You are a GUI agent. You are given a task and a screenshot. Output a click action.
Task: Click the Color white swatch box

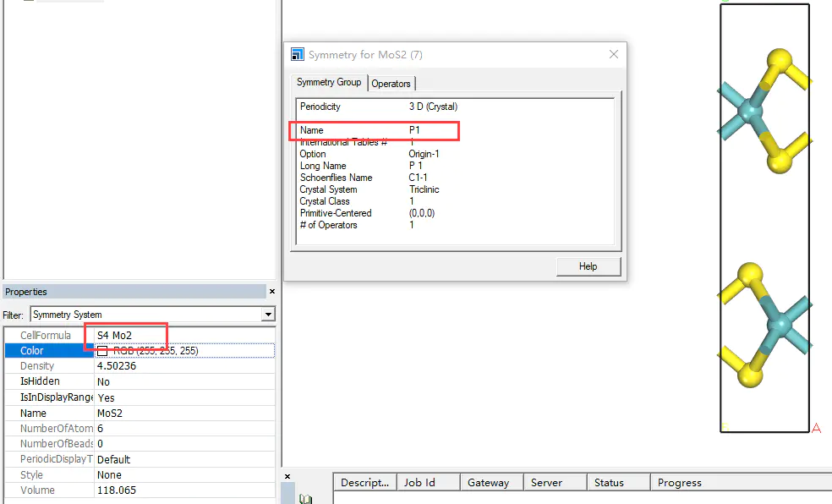(102, 351)
